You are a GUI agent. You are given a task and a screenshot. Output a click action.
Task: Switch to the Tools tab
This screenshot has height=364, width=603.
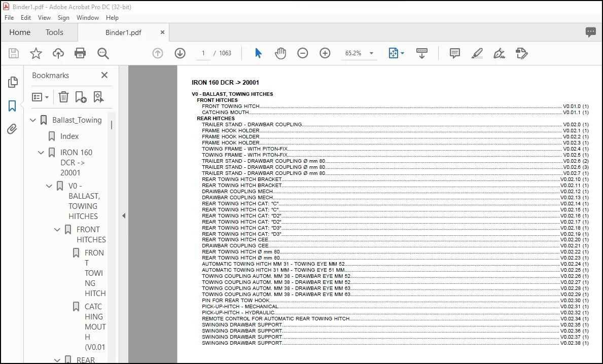coord(54,32)
